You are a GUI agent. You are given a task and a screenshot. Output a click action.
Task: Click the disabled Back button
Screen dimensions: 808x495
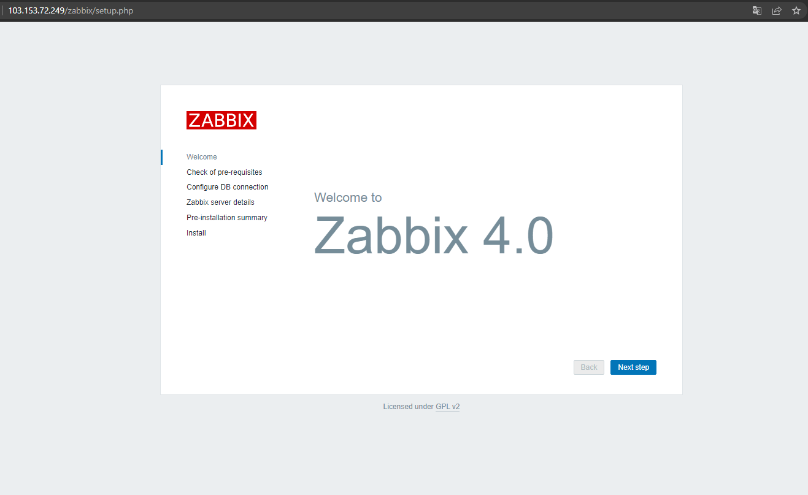589,367
